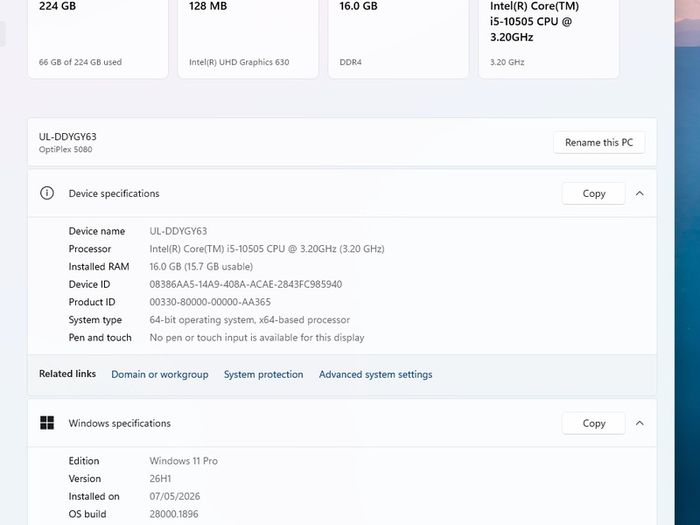Image resolution: width=700 pixels, height=525 pixels.
Task: Copy the Device specifications
Action: [x=593, y=193]
